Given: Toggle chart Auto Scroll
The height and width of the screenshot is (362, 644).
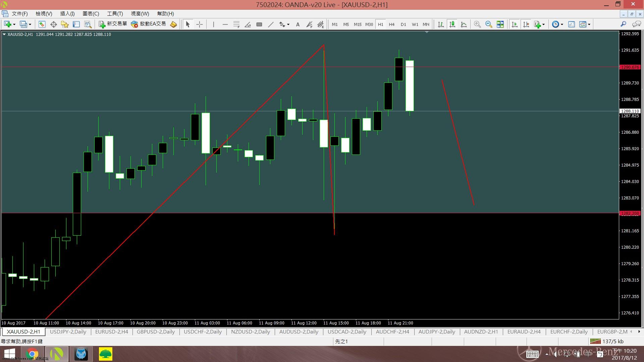Looking at the screenshot, I should 515,24.
